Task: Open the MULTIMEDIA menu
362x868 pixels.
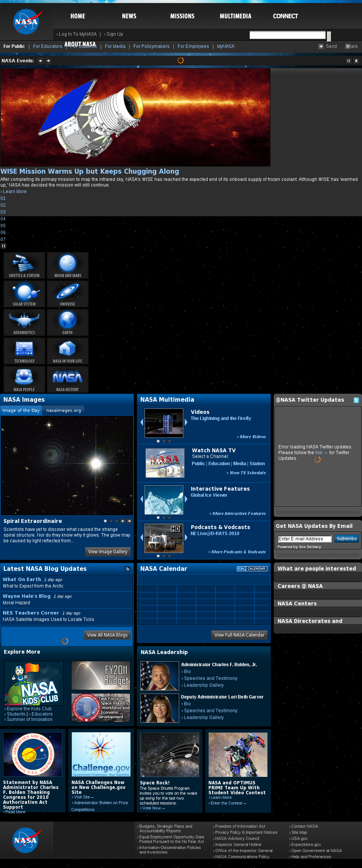Action: [235, 16]
